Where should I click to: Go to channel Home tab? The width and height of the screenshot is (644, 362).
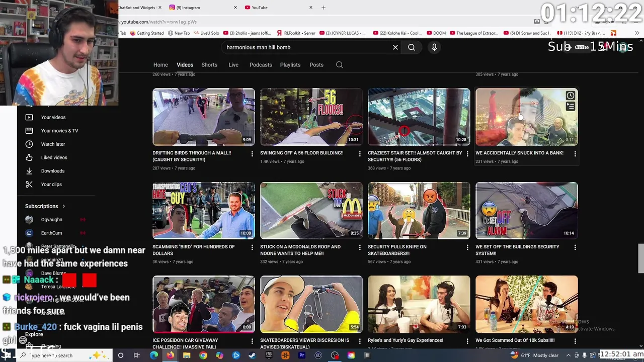(160, 65)
